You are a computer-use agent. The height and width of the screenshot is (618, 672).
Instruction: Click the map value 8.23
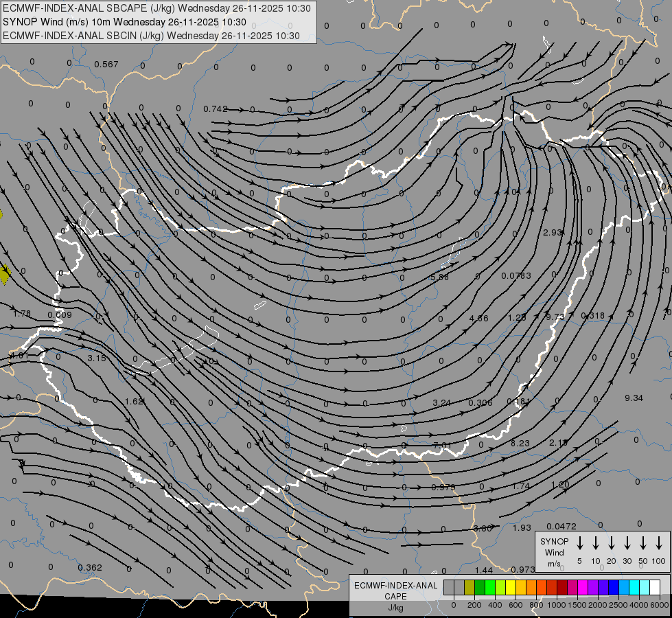click(x=520, y=443)
